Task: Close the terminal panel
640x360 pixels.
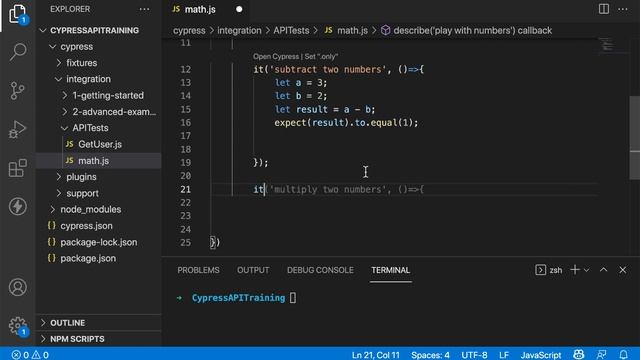Action: point(622,270)
